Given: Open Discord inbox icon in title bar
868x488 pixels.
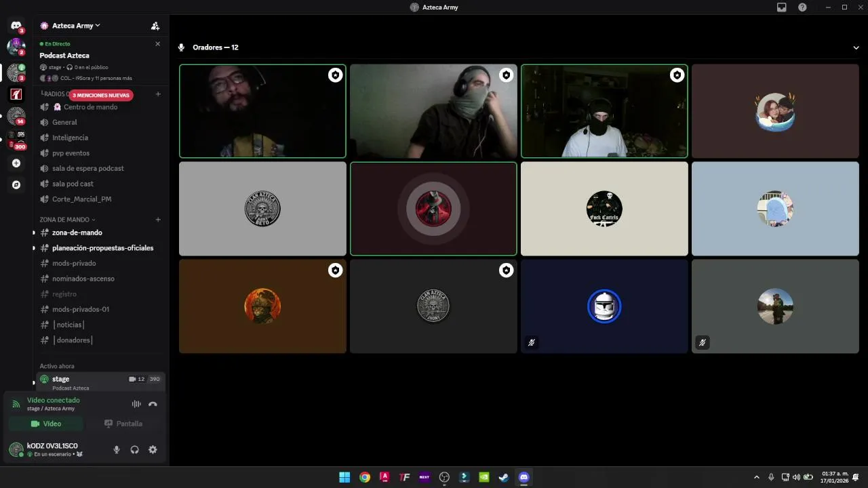Looking at the screenshot, I should pyautogui.click(x=782, y=7).
